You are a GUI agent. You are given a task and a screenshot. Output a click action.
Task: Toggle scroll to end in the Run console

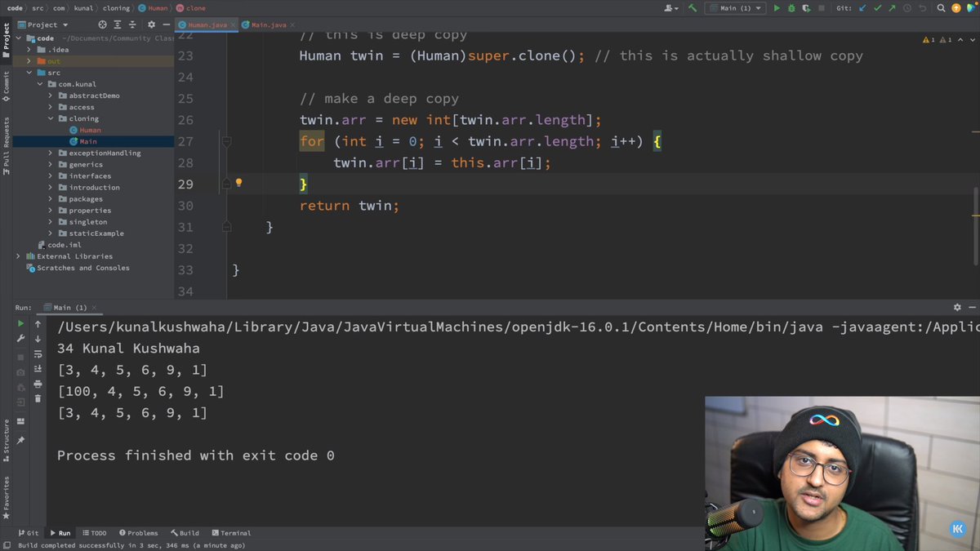tap(38, 369)
